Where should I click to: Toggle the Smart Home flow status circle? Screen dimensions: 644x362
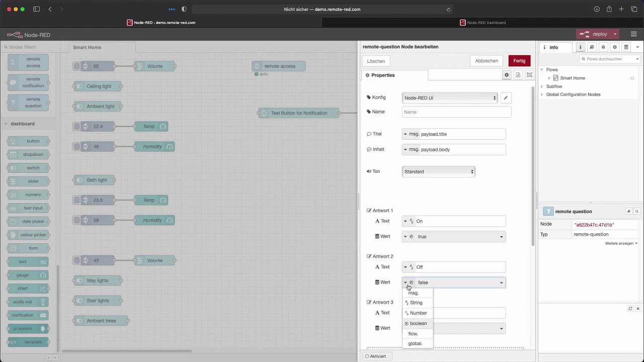(632, 78)
